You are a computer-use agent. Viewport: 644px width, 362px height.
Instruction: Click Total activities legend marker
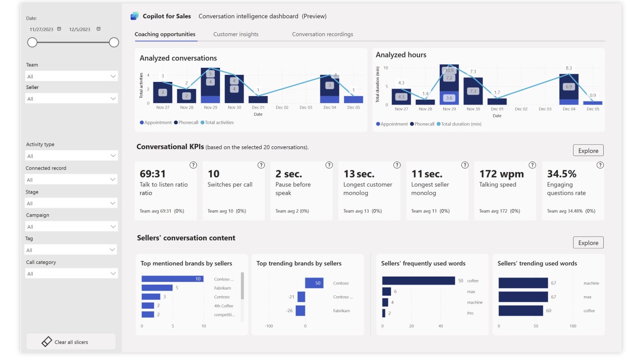pyautogui.click(x=203, y=123)
